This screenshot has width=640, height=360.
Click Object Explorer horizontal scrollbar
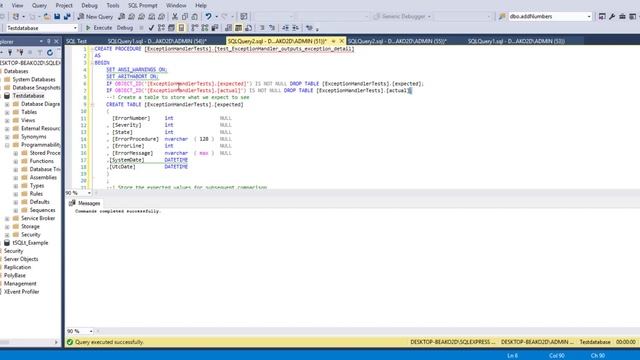tap(29, 342)
